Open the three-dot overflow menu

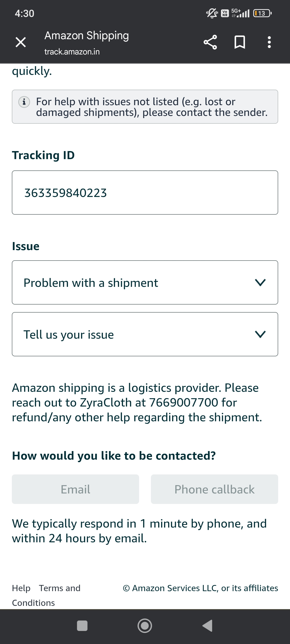(x=269, y=42)
